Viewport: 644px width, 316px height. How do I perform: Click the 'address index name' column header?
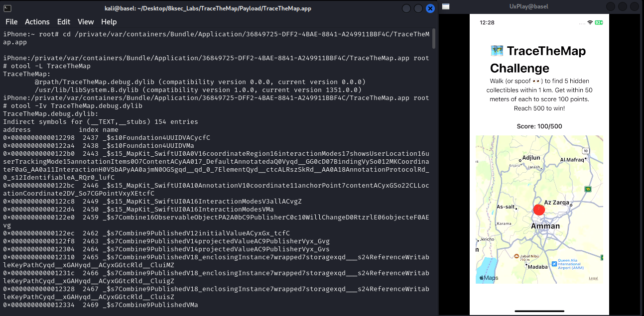coord(61,130)
